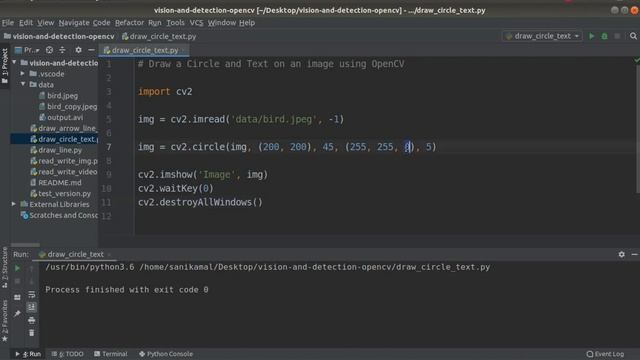Open the File menu
640x360 pixels.
click(8, 23)
